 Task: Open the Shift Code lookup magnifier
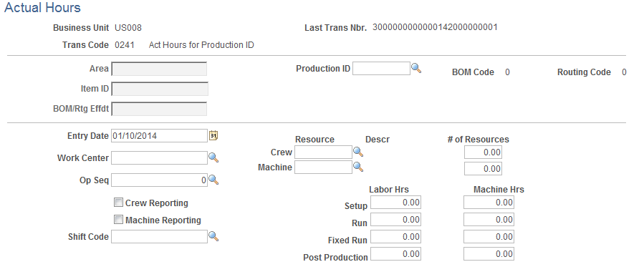[213, 236]
